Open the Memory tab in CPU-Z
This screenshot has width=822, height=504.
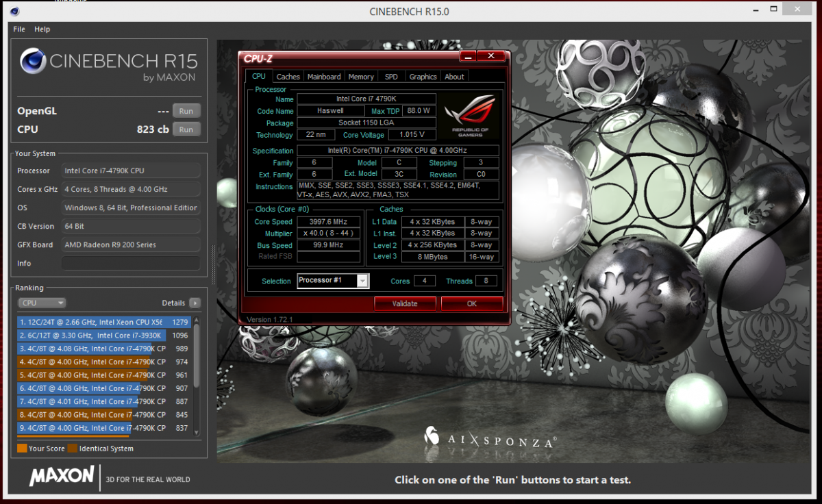pos(361,77)
